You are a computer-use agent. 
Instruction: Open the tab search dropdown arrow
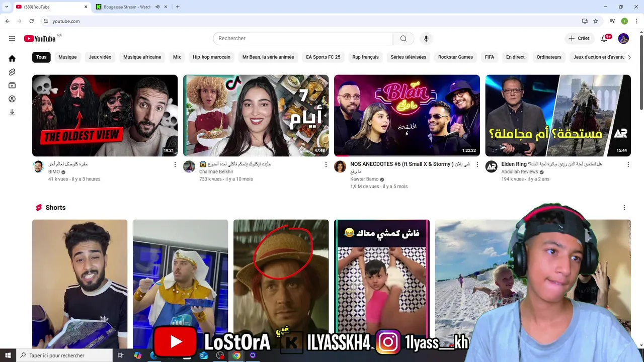pos(7,7)
